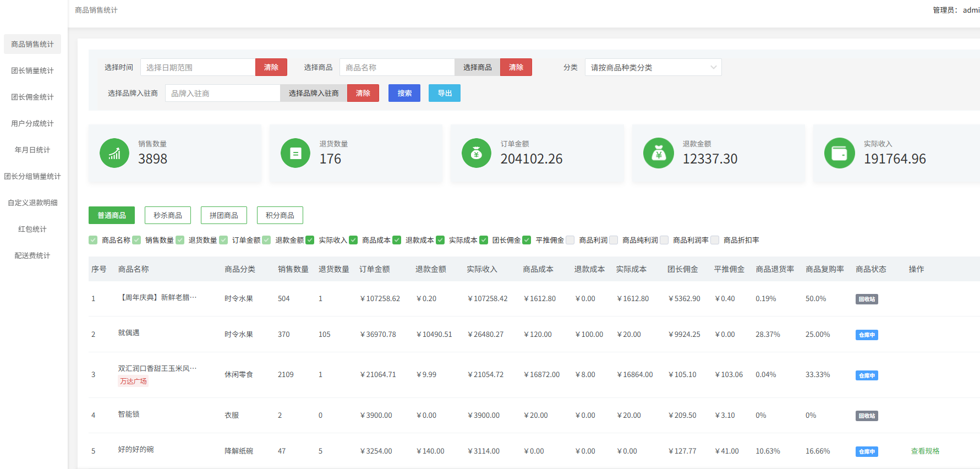Click the 仓库中 badge for 就偶遇
The image size is (980, 469).
pyautogui.click(x=867, y=335)
